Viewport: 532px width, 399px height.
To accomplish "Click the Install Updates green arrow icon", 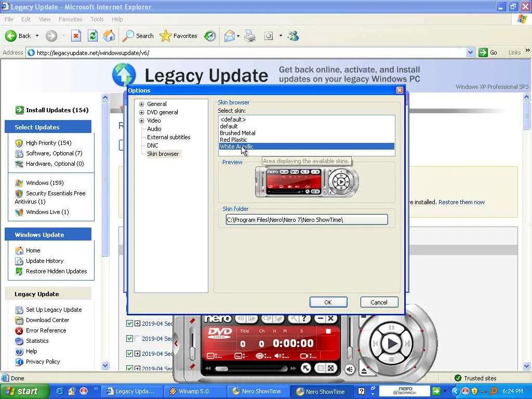I will [19, 110].
